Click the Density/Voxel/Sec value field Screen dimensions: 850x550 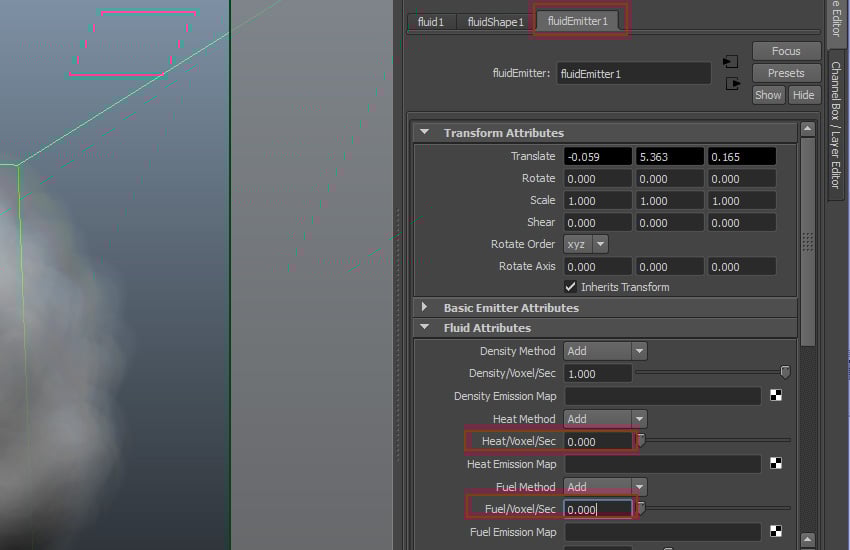[x=598, y=373]
